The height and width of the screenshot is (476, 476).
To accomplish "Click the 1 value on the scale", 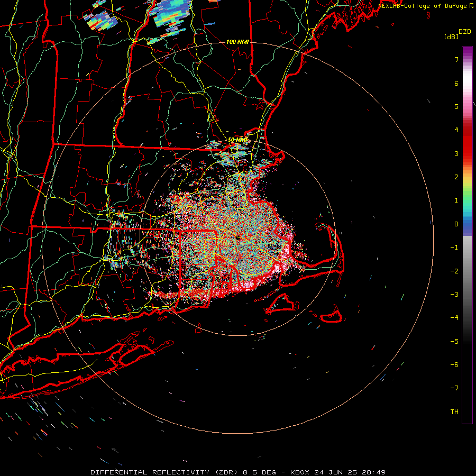I will click(x=456, y=200).
